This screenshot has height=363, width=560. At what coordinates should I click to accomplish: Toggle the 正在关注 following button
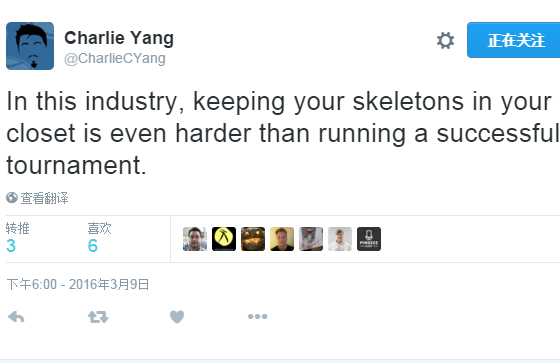pos(514,40)
